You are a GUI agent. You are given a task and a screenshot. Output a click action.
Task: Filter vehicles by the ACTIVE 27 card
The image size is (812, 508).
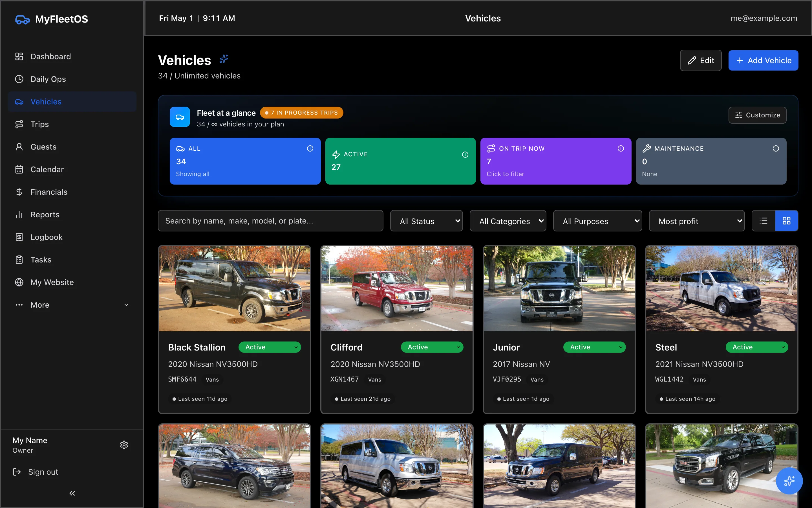click(x=400, y=161)
